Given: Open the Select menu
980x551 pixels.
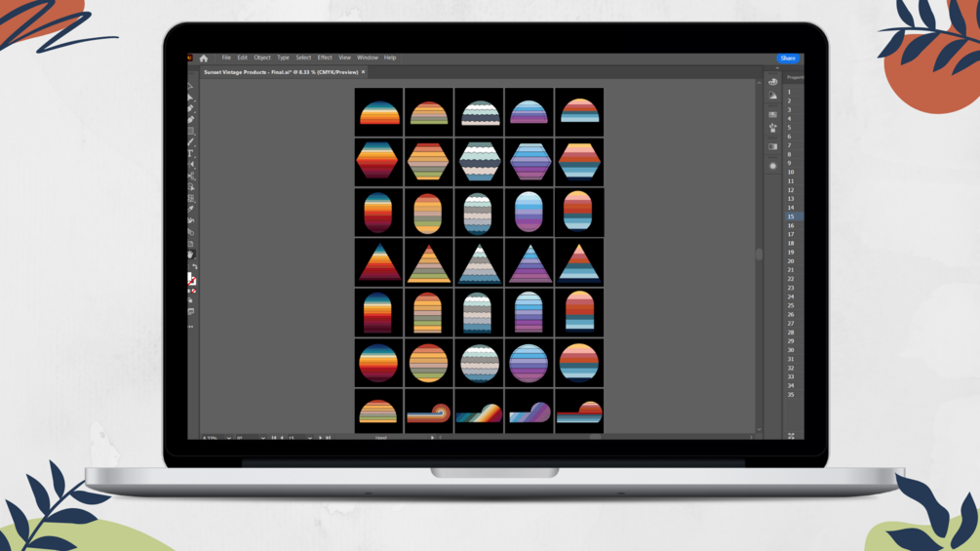Looking at the screenshot, I should (x=303, y=58).
